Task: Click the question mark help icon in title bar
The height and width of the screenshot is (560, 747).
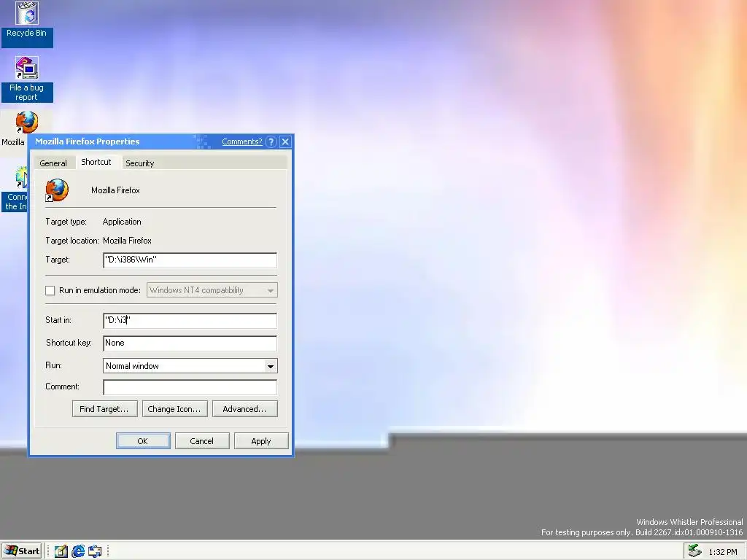Action: pyautogui.click(x=271, y=142)
